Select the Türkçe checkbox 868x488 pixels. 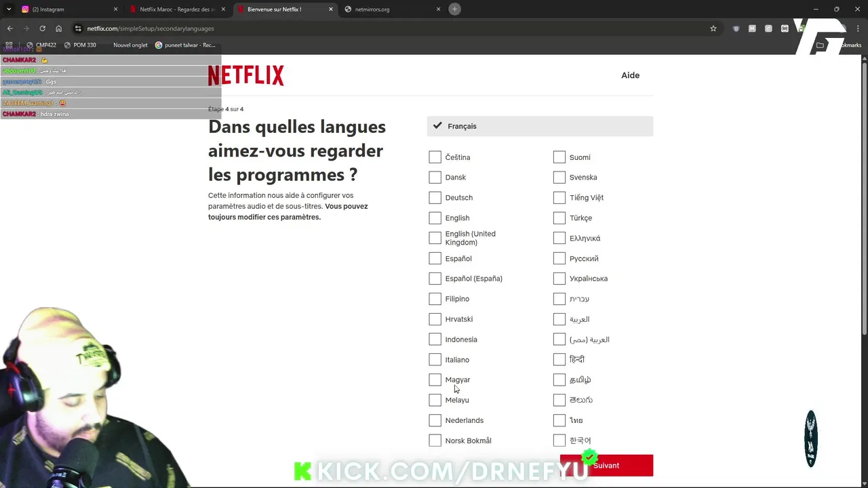559,218
